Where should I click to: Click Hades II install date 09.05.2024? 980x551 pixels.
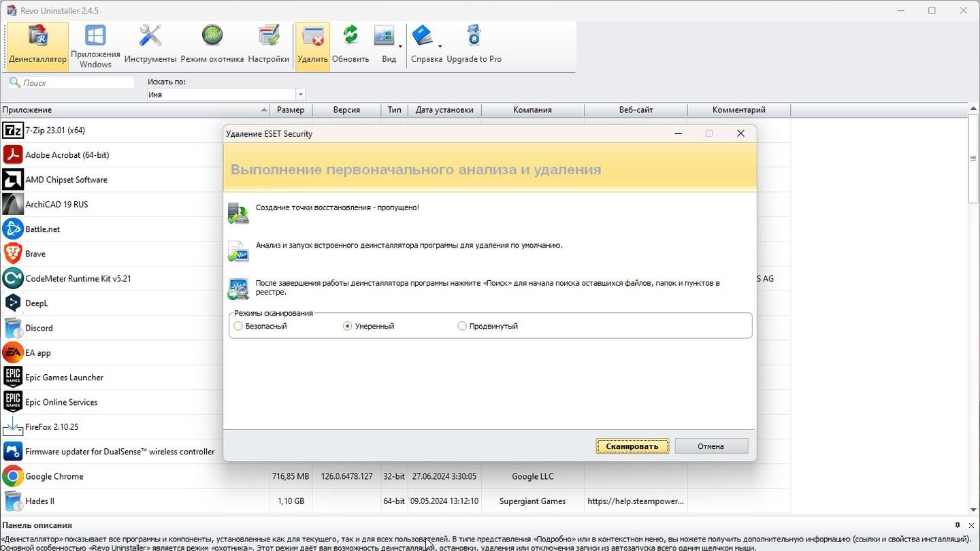coord(444,501)
